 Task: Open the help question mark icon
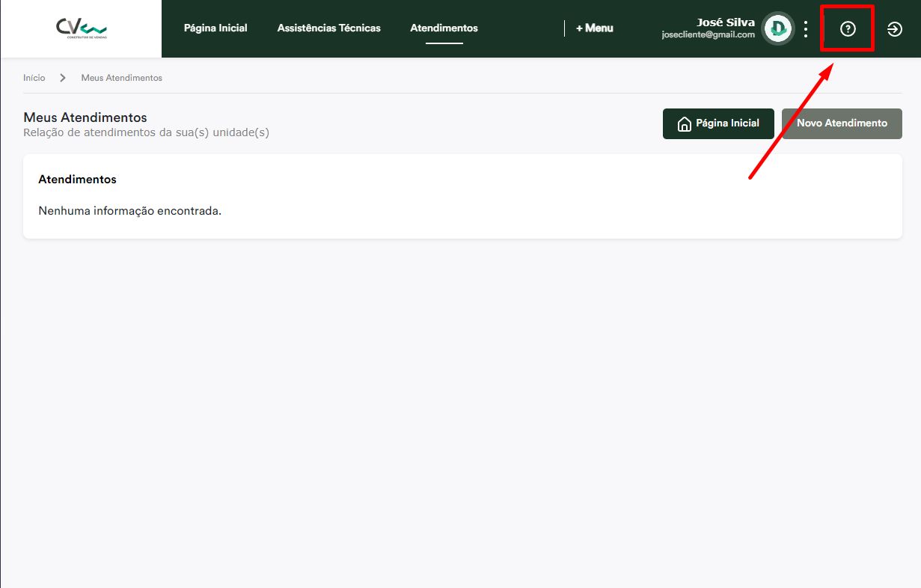tap(847, 29)
